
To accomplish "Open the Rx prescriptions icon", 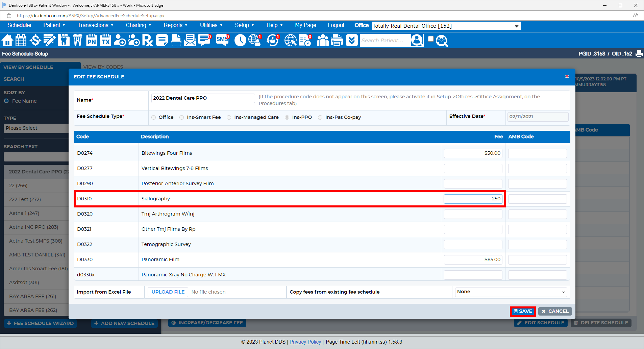I will point(147,40).
